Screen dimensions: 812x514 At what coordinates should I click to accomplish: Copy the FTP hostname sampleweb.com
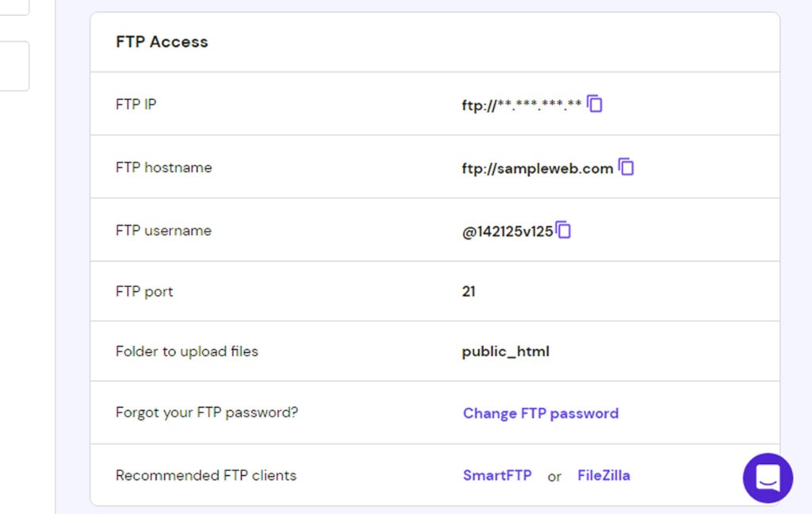pyautogui.click(x=626, y=167)
